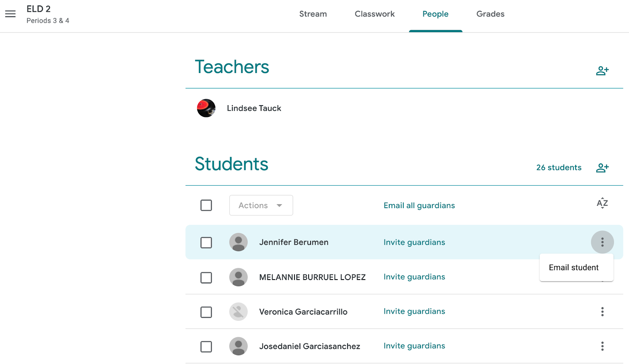Invite guardians for Veronica Garciacarrillo
Viewport: 629px width, 364px height.
[414, 311]
